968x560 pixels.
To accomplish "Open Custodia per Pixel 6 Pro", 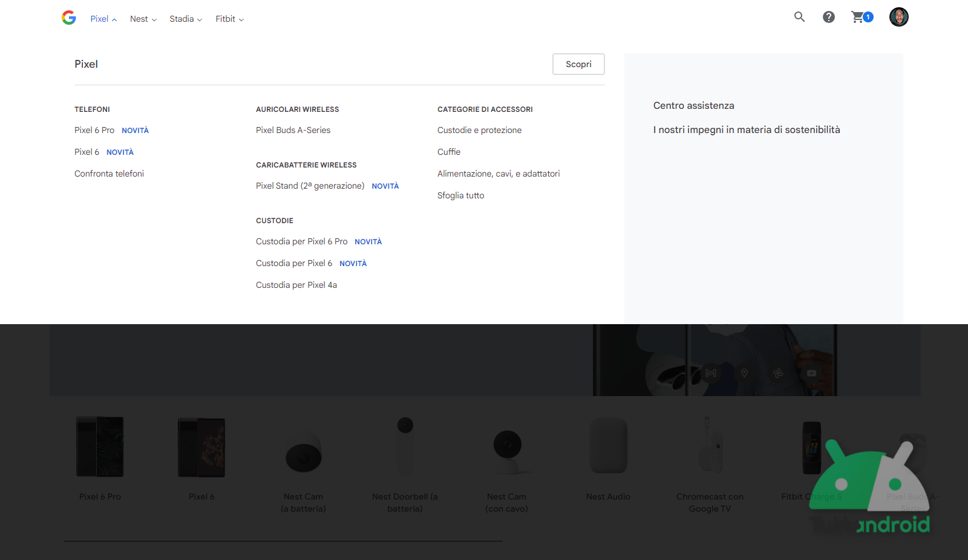I will point(301,241).
